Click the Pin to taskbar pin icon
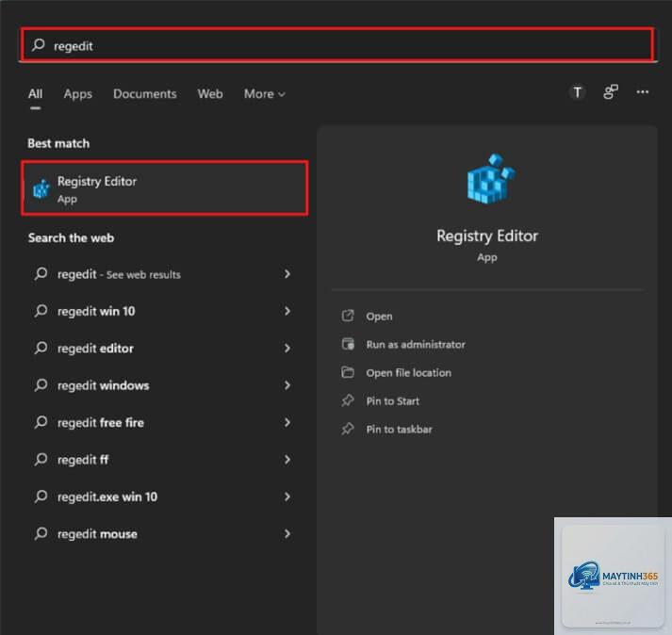Viewport: 672px width, 635px height. point(348,429)
